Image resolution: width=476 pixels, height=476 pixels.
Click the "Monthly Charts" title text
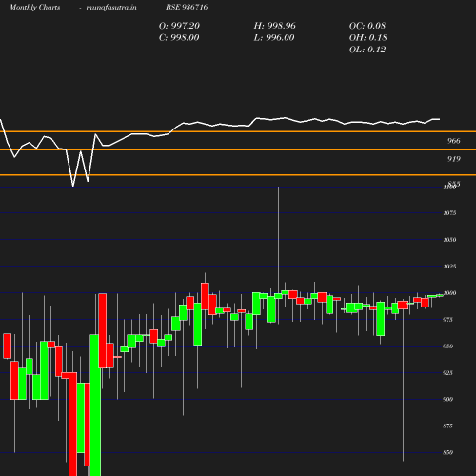(x=34, y=7)
